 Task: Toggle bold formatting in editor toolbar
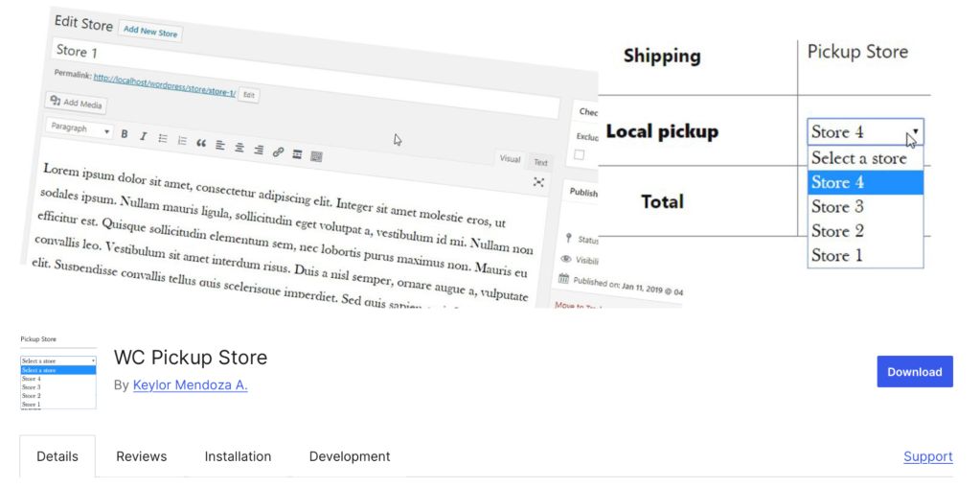[x=125, y=134]
